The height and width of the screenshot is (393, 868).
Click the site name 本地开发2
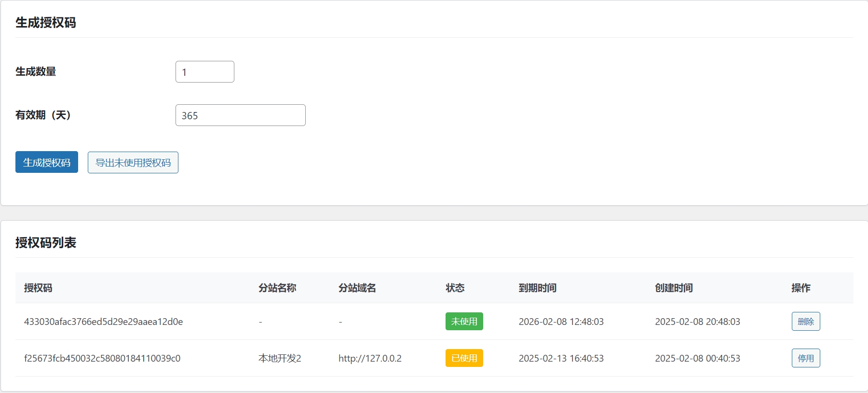[280, 359]
